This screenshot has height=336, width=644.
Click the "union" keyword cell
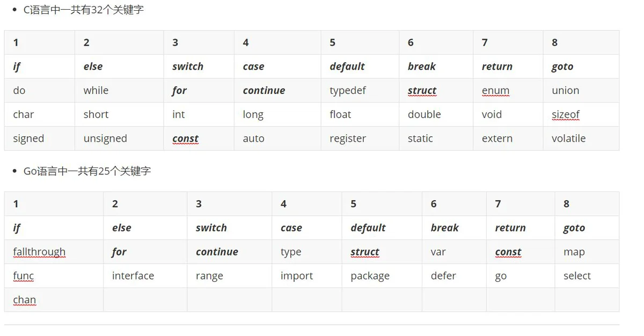565,91
